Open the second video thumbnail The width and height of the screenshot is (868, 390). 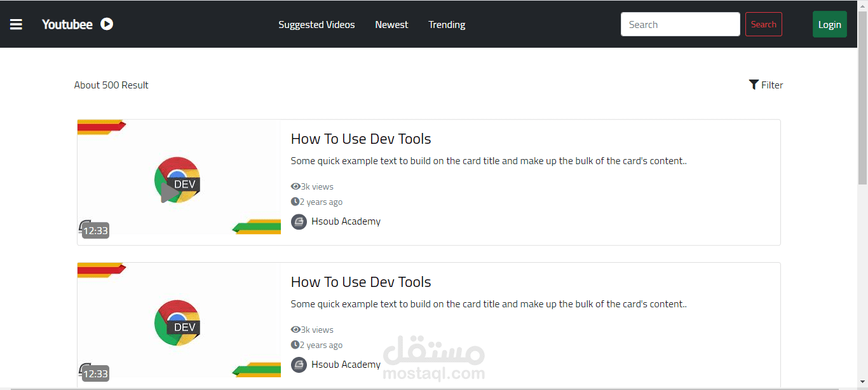click(x=179, y=320)
